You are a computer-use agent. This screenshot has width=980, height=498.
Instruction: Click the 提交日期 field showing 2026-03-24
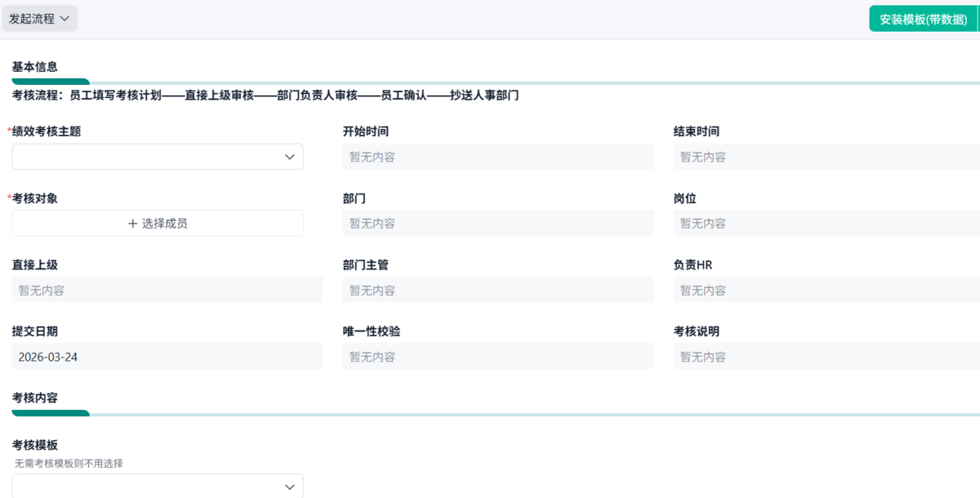[x=167, y=355]
